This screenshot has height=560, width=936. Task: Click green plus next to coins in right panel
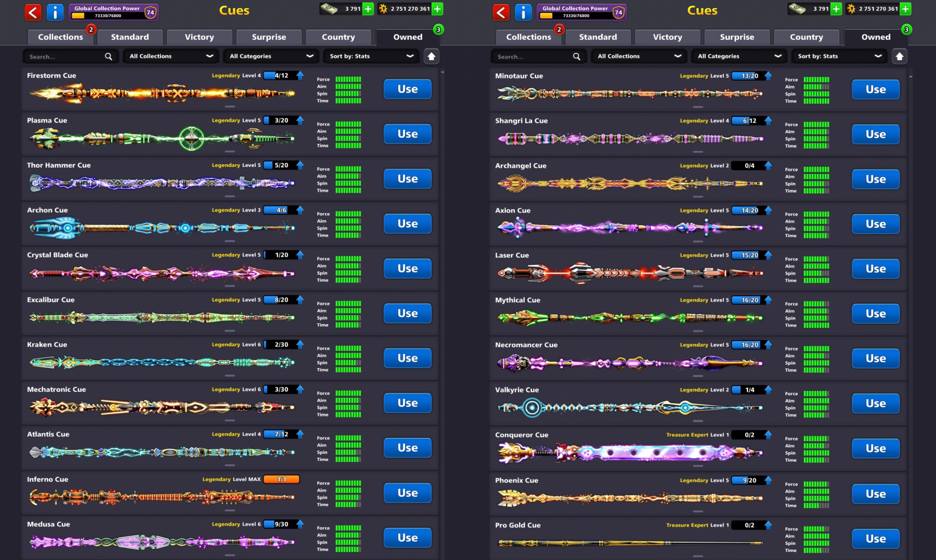905,9
